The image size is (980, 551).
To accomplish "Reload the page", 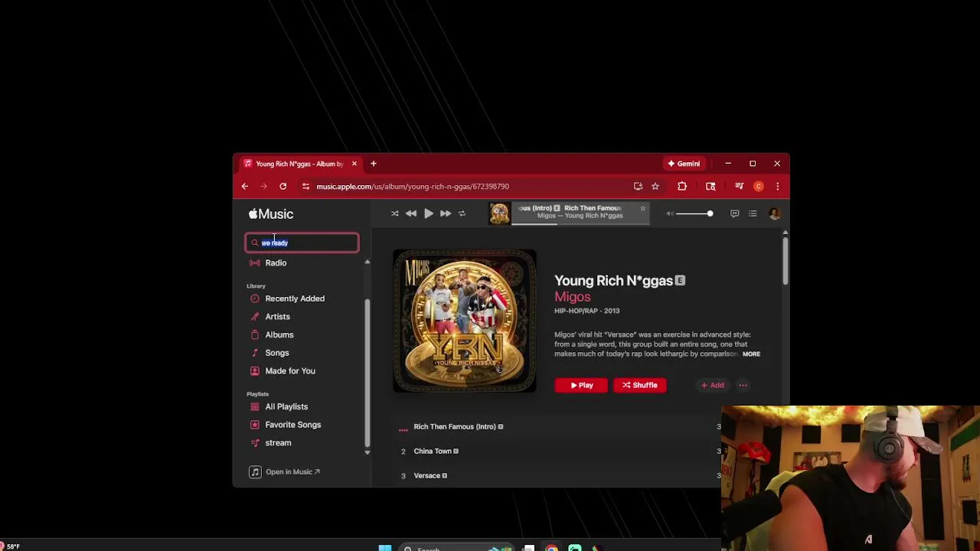I will (x=283, y=186).
